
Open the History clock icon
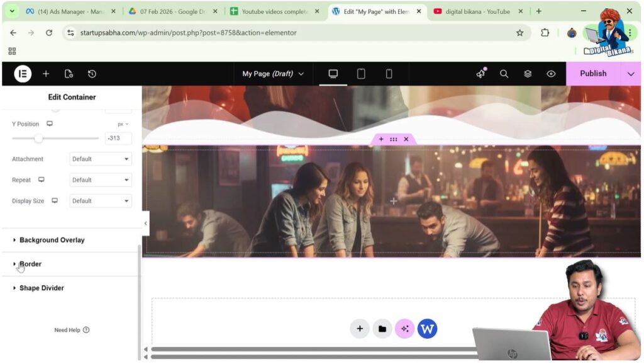[x=92, y=74]
